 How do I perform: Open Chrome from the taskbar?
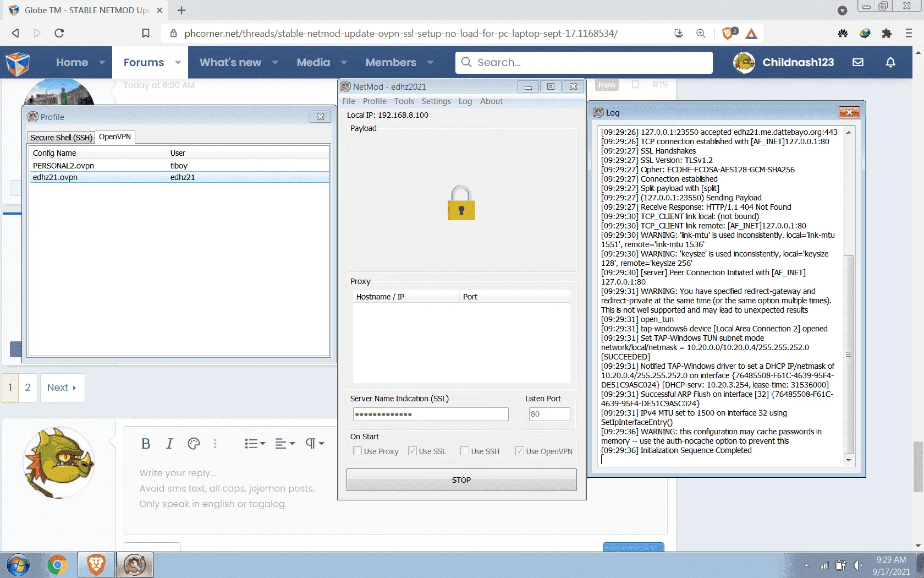[57, 565]
